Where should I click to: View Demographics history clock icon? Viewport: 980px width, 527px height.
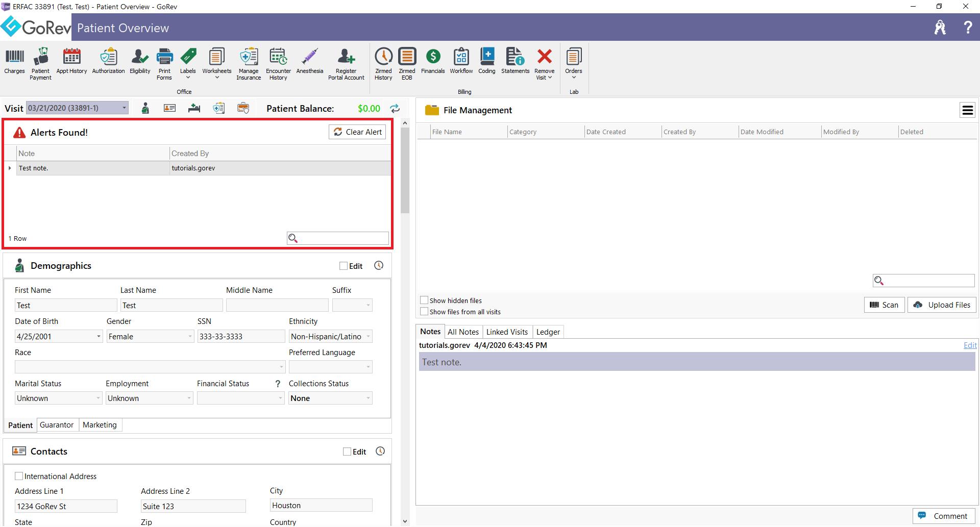(x=379, y=265)
